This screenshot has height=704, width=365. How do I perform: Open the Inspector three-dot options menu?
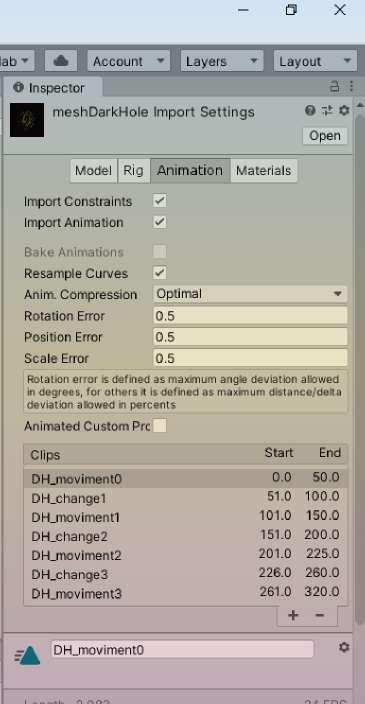pos(351,86)
